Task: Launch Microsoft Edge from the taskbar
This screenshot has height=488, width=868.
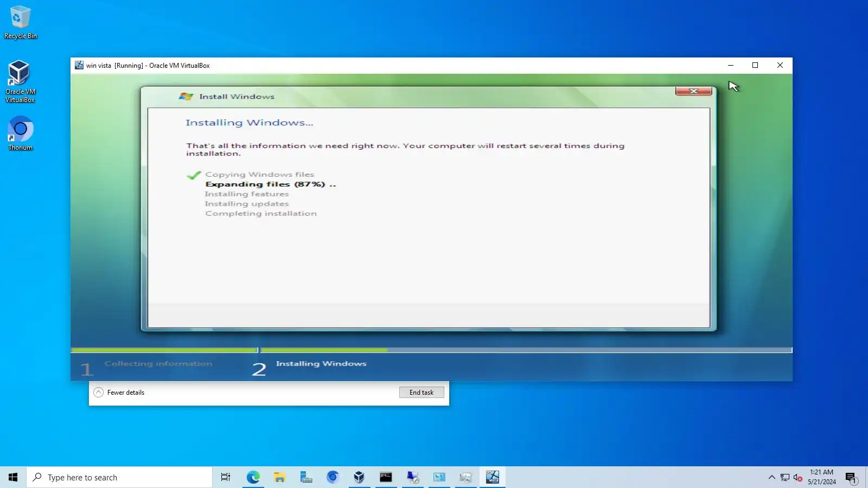Action: click(x=253, y=477)
